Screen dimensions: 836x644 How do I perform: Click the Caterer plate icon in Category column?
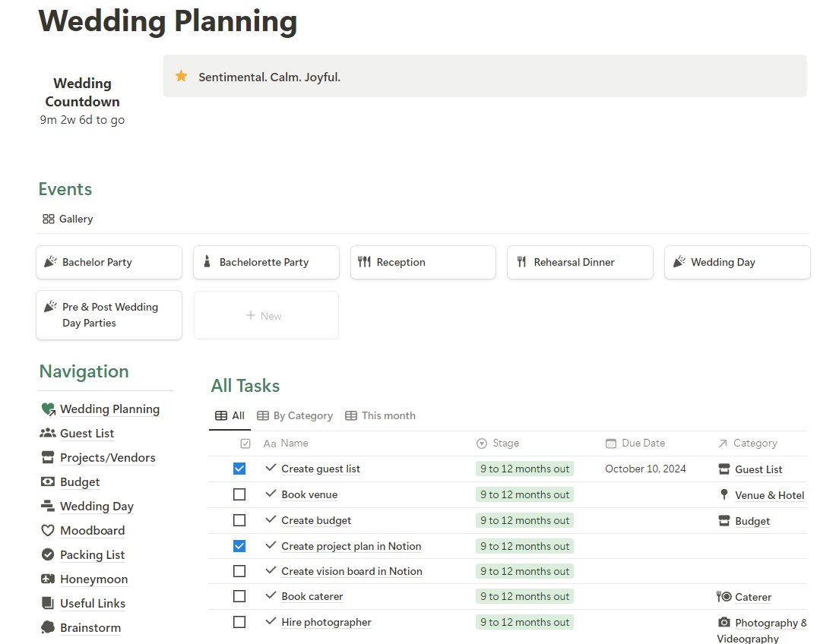(724, 597)
